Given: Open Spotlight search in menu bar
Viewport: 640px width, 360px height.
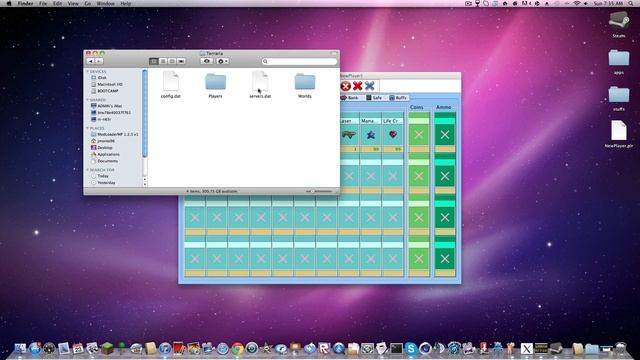Looking at the screenshot, I should coord(632,3).
